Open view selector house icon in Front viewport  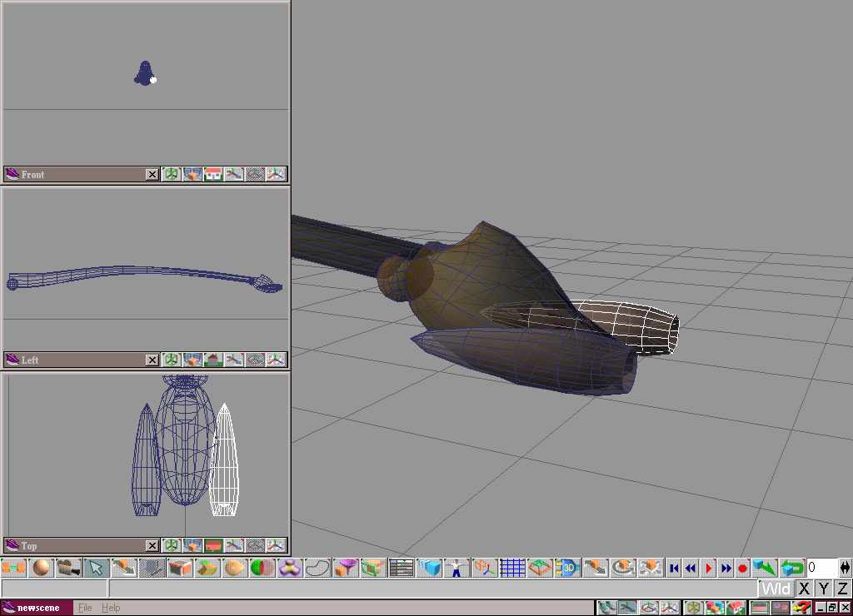coord(213,174)
